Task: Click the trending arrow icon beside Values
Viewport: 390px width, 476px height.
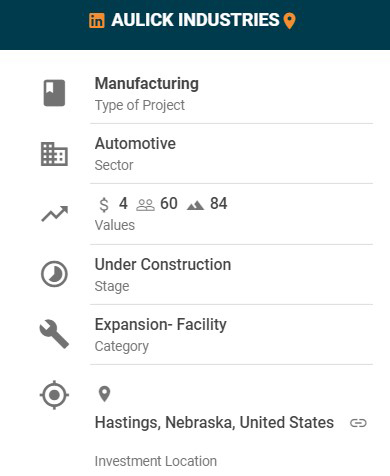Action: tap(54, 214)
